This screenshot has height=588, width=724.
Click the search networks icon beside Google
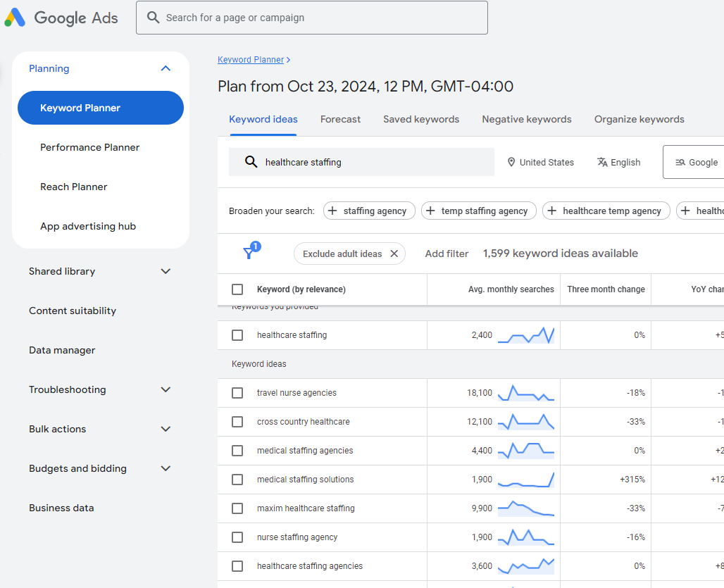680,162
